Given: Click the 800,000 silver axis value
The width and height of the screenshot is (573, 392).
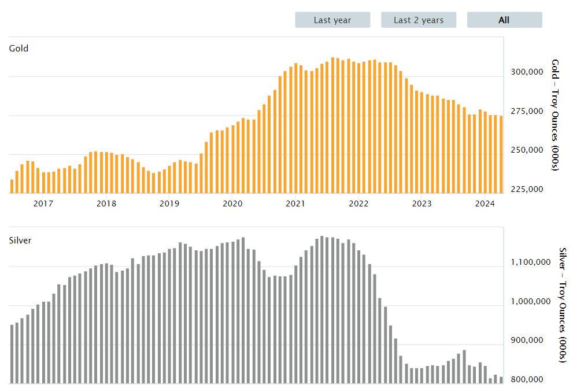Looking at the screenshot, I should tap(528, 380).
